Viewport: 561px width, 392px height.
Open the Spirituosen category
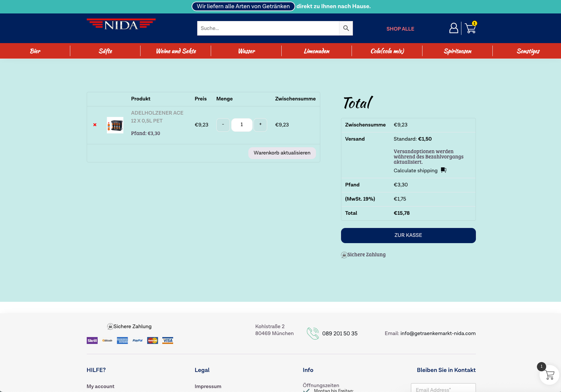[x=458, y=51]
